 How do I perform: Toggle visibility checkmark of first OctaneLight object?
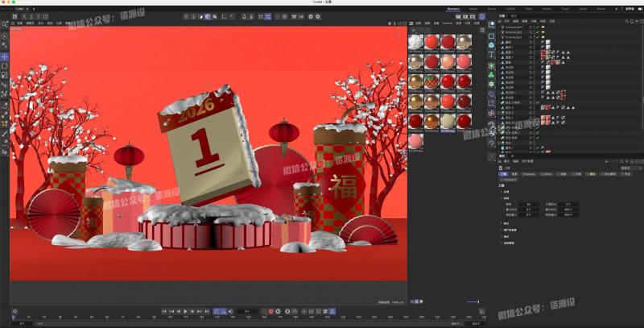(x=537, y=27)
